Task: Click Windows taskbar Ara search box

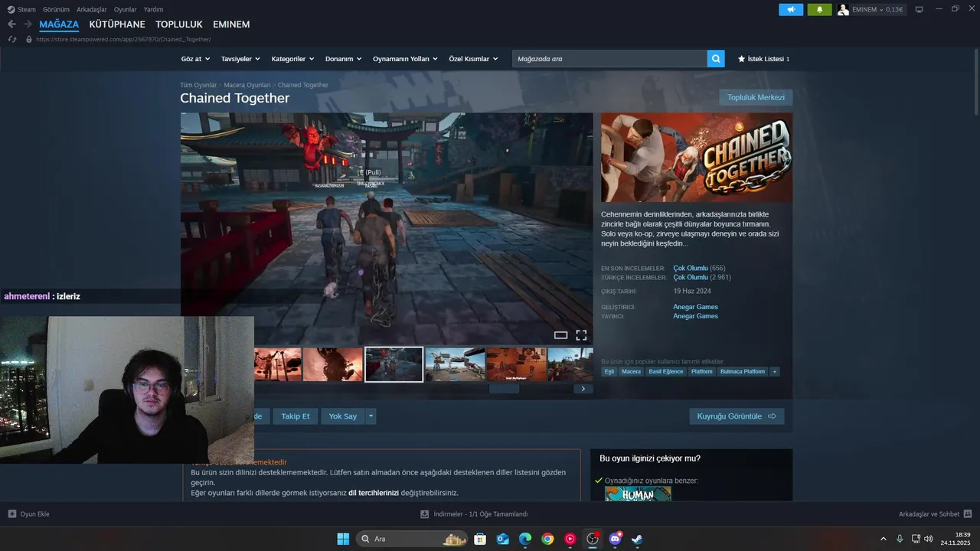Action: 413,539
